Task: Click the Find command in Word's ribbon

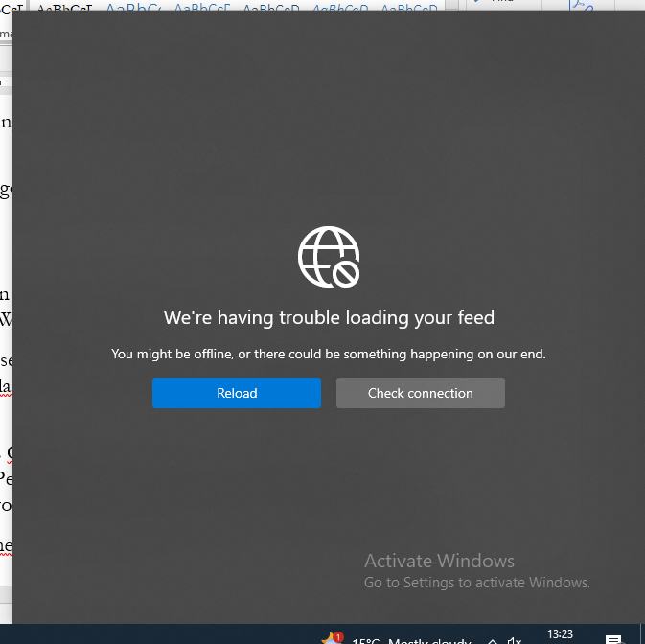Action: tap(500, 4)
